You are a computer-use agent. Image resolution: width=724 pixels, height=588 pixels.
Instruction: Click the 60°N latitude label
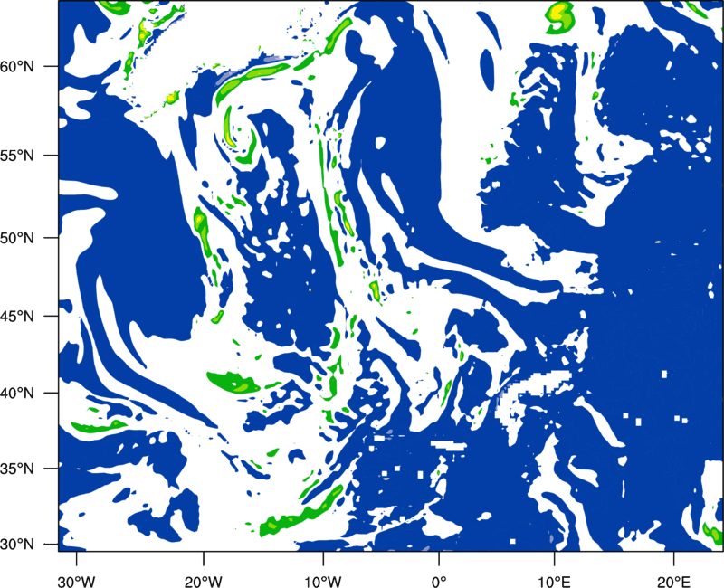17,67
